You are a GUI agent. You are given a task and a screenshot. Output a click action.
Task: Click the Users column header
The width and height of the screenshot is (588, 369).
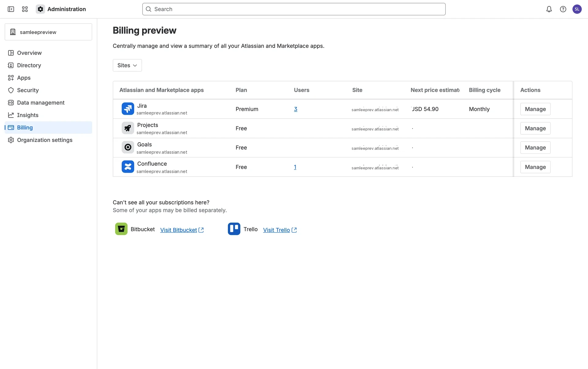coord(302,90)
